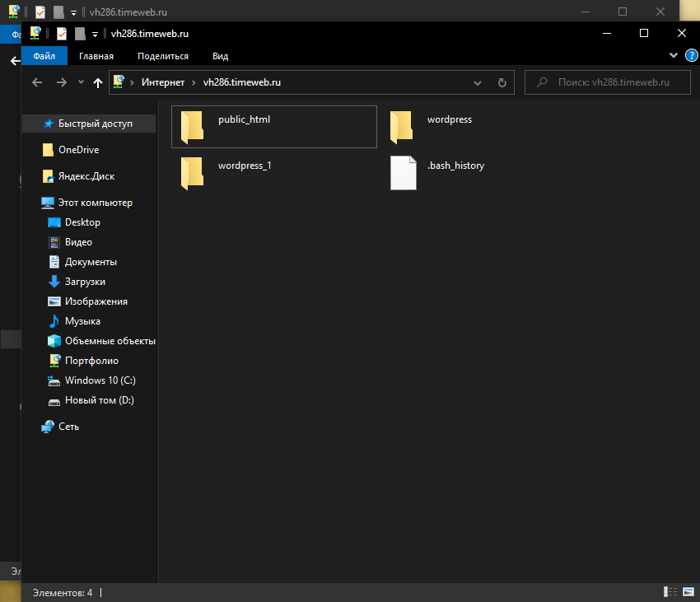Click the Back navigation arrow

pyautogui.click(x=37, y=82)
